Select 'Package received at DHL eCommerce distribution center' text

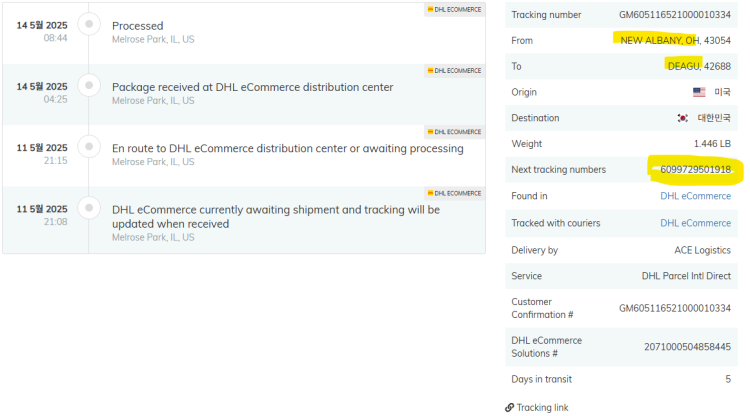point(253,88)
